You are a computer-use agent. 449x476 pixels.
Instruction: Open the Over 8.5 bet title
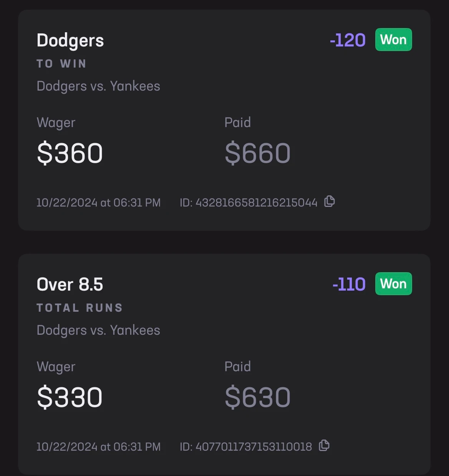(x=70, y=284)
